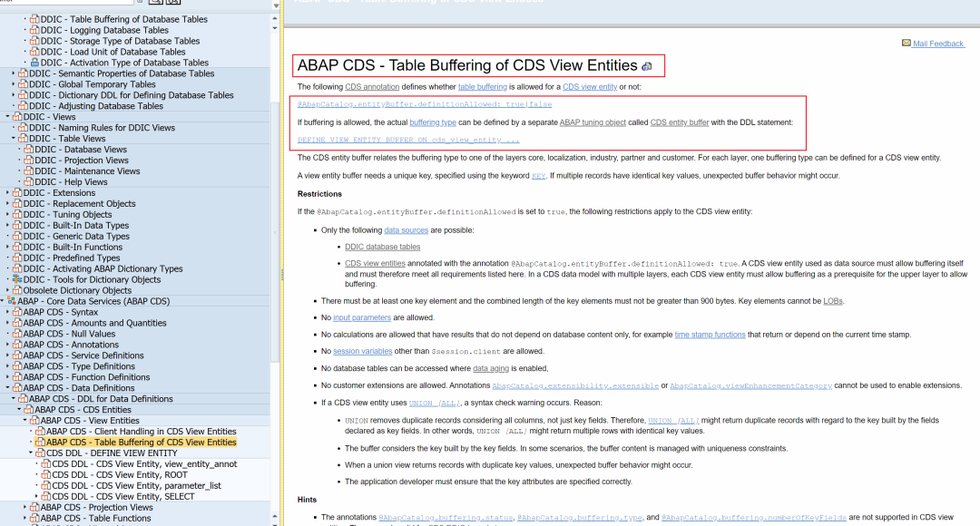Click icon of ABAP CDS - Type Definitions
The image size is (980, 526).
pos(17,366)
